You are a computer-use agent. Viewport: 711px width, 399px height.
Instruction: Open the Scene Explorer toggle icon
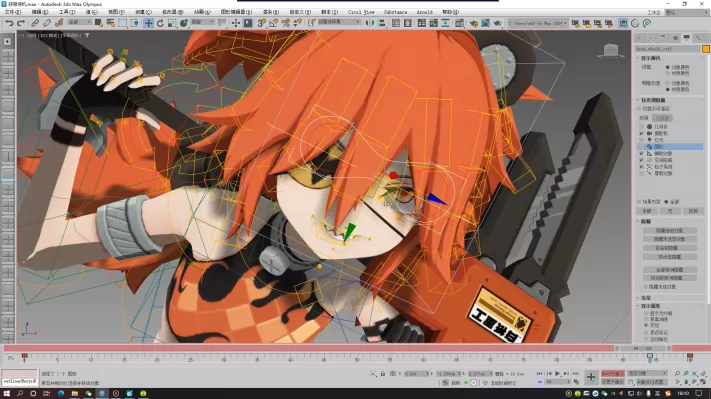[x=396, y=23]
